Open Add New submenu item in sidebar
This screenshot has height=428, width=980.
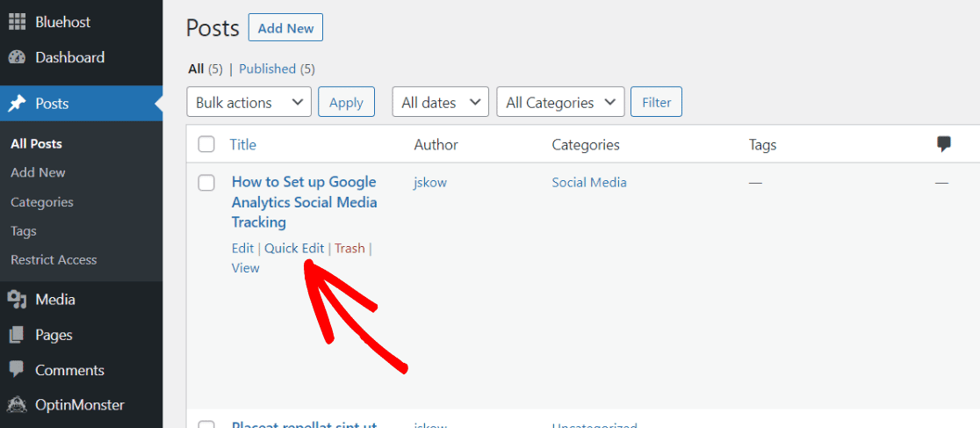pos(38,173)
